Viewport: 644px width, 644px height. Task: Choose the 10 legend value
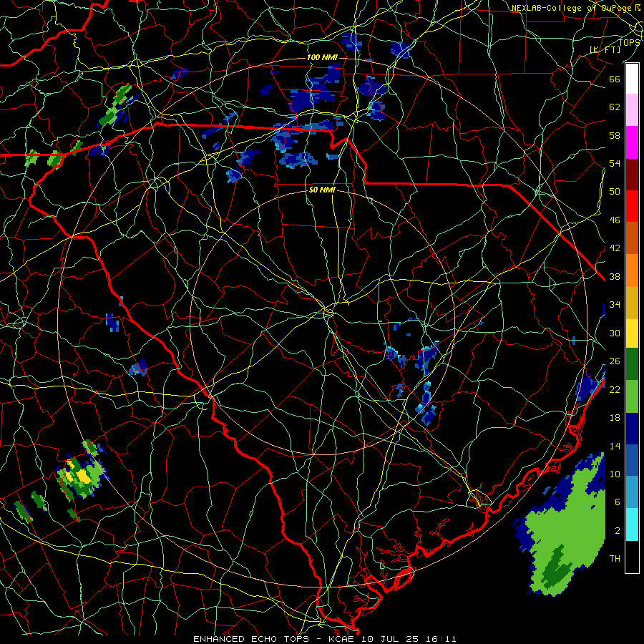pyautogui.click(x=615, y=474)
